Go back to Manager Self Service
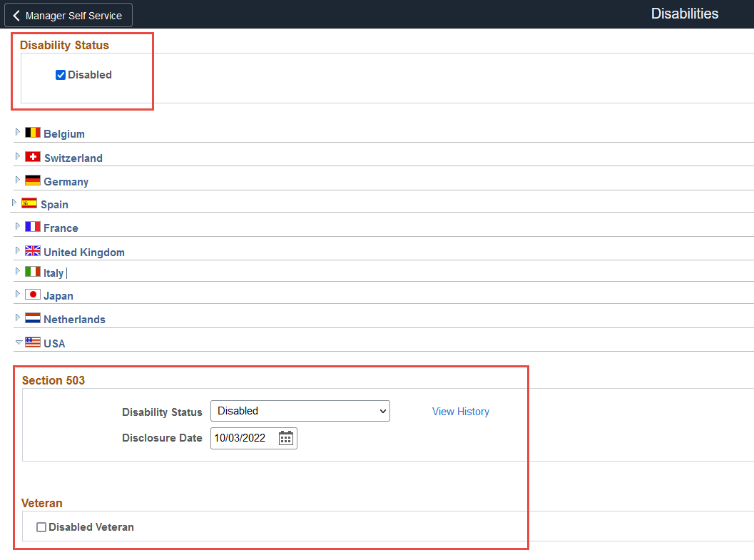The height and width of the screenshot is (560, 754). click(x=68, y=15)
